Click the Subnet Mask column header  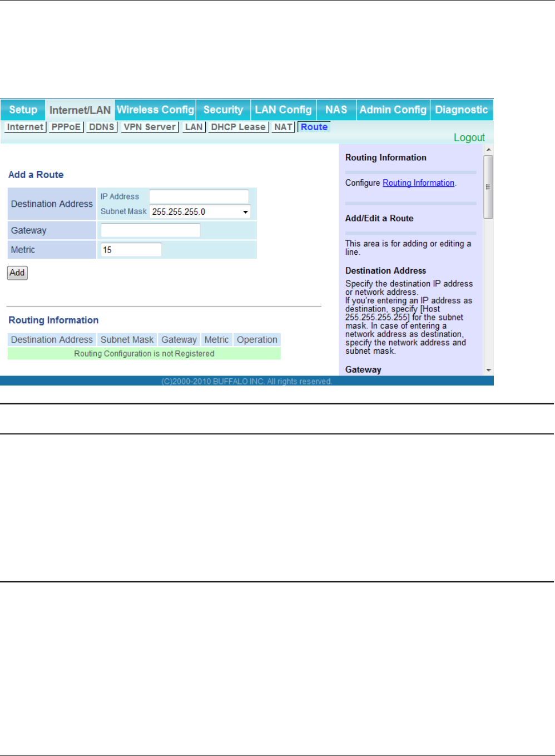(127, 339)
